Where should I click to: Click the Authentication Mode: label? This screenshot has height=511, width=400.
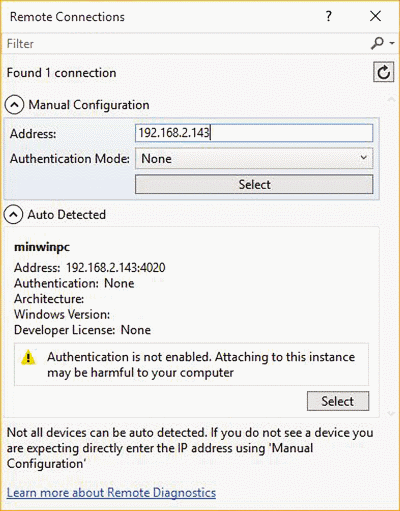coord(70,159)
